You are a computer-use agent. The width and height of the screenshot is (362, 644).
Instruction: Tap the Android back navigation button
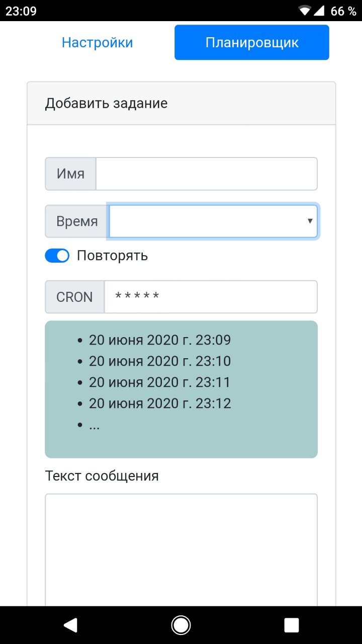pyautogui.click(x=70, y=625)
